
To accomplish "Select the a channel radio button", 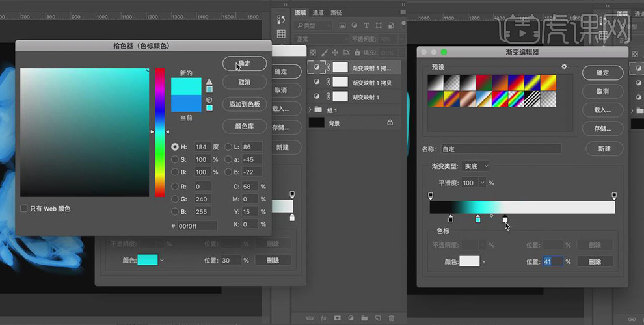I will click(x=228, y=159).
